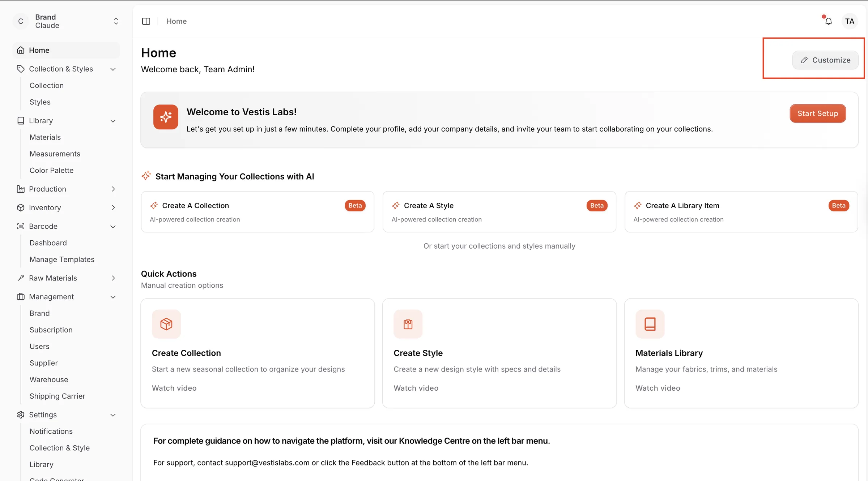Open Warehouse under Management
This screenshot has width=868, height=481.
(x=49, y=380)
